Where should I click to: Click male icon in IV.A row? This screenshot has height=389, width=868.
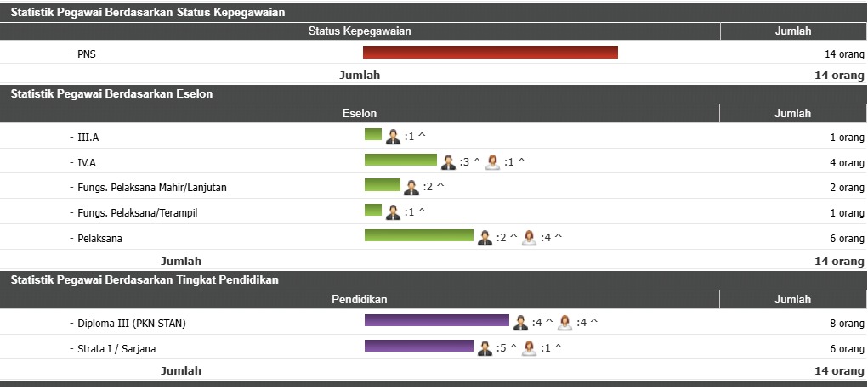[x=448, y=162]
